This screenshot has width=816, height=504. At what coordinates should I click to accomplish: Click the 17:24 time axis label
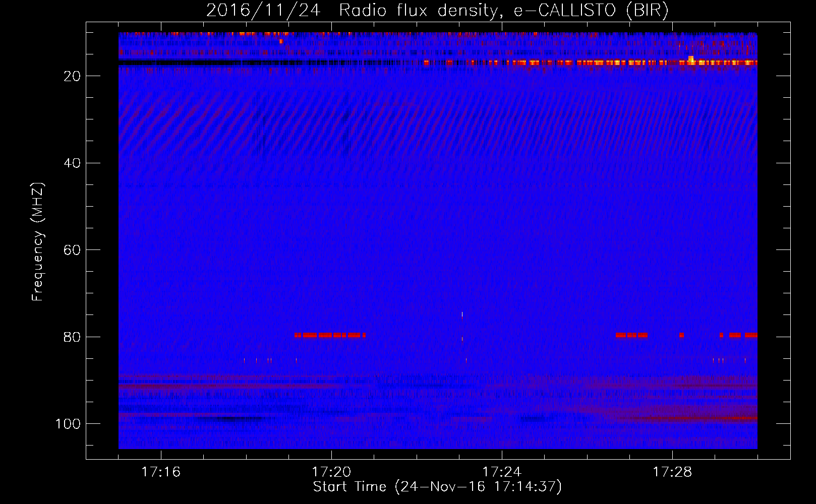(x=502, y=472)
